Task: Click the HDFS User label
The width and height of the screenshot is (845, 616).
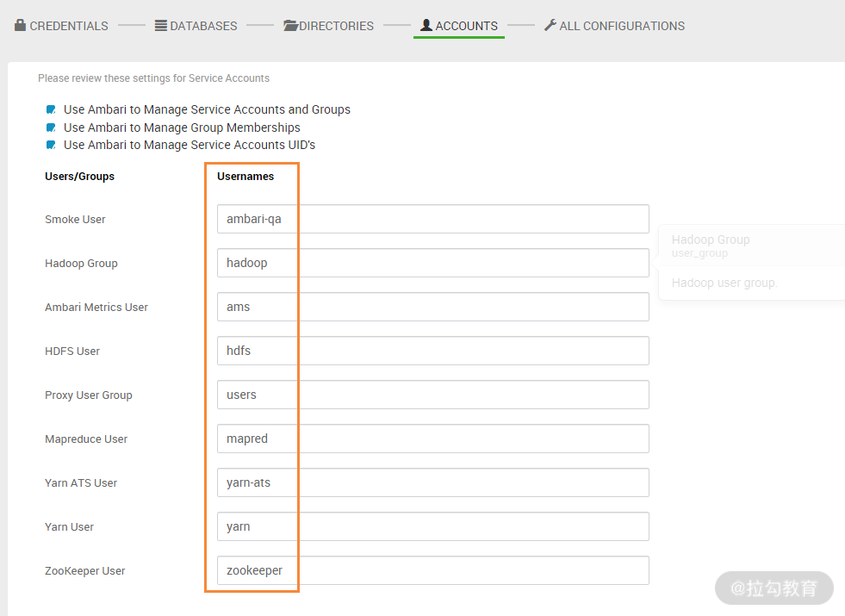Action: pyautogui.click(x=72, y=352)
